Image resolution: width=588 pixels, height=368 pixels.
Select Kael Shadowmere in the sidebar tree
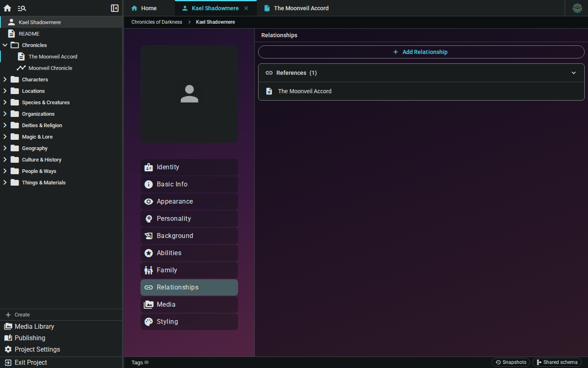(61, 22)
